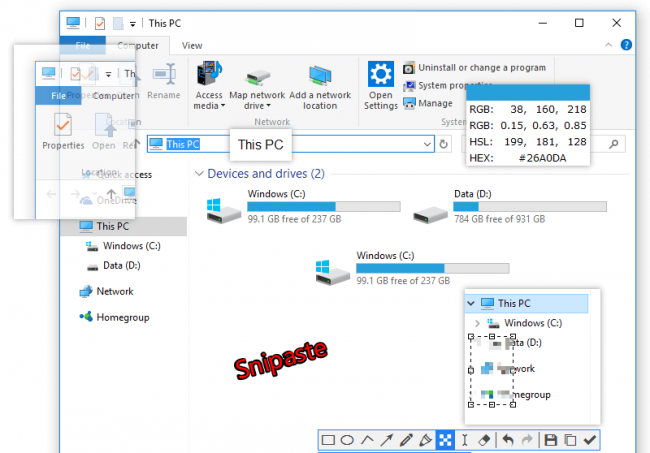Select the arrow annotation tool
The image size is (650, 453).
click(x=386, y=440)
